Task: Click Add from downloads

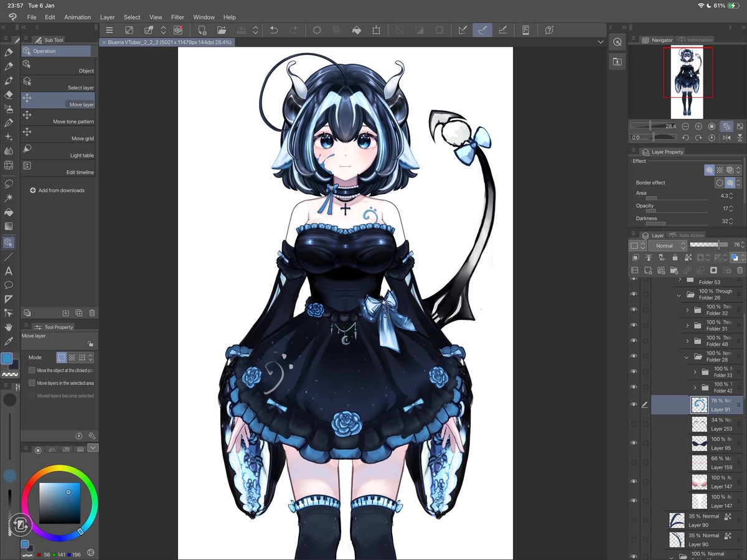Action: point(57,190)
